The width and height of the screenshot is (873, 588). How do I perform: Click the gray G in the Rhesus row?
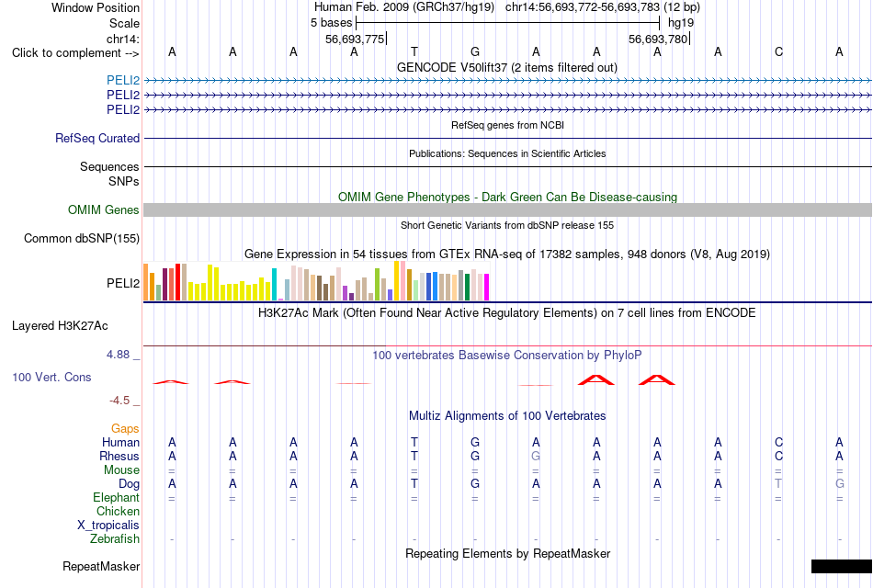536,456
